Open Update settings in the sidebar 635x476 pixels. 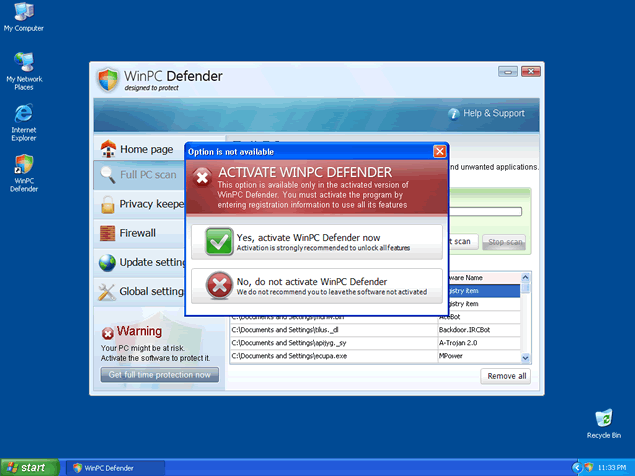138,262
